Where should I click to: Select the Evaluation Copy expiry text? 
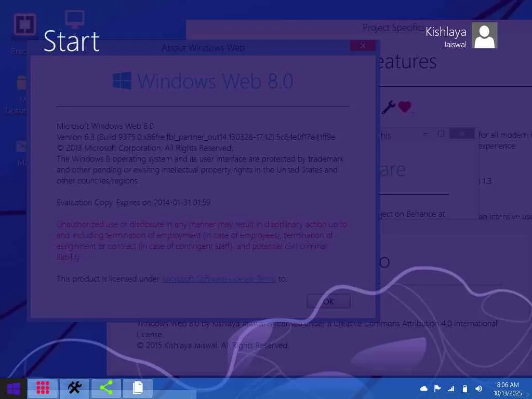click(134, 203)
